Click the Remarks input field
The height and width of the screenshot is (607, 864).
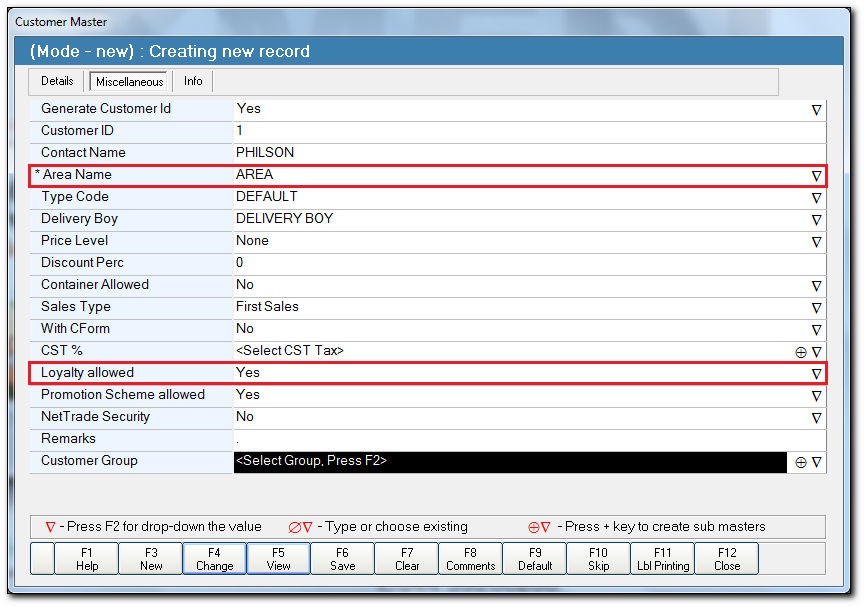click(529, 440)
